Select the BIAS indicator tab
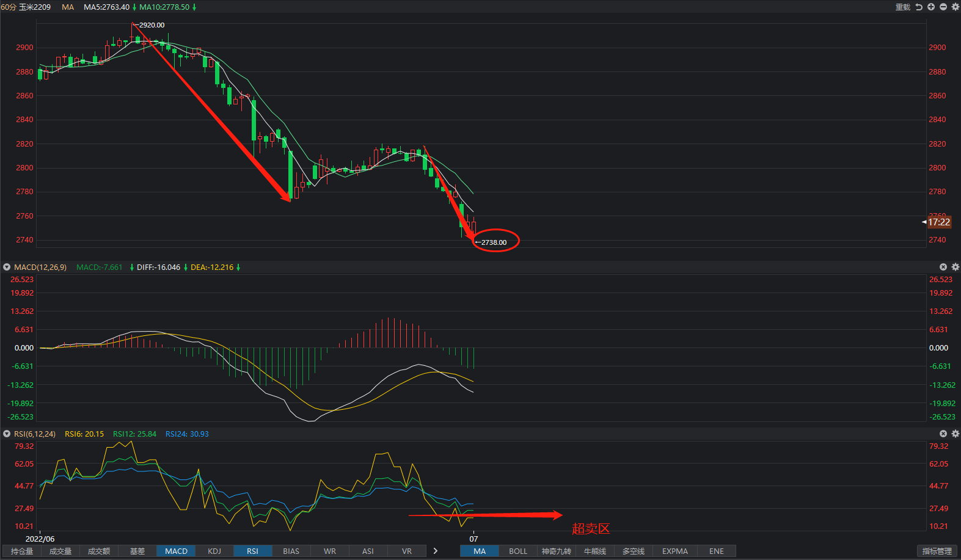961x560 pixels. click(291, 551)
